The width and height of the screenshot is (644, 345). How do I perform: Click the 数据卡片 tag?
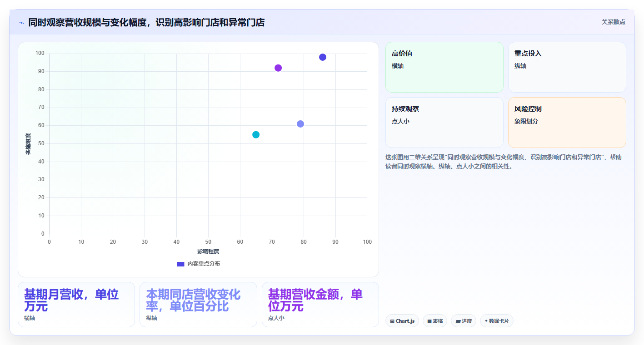(x=496, y=321)
